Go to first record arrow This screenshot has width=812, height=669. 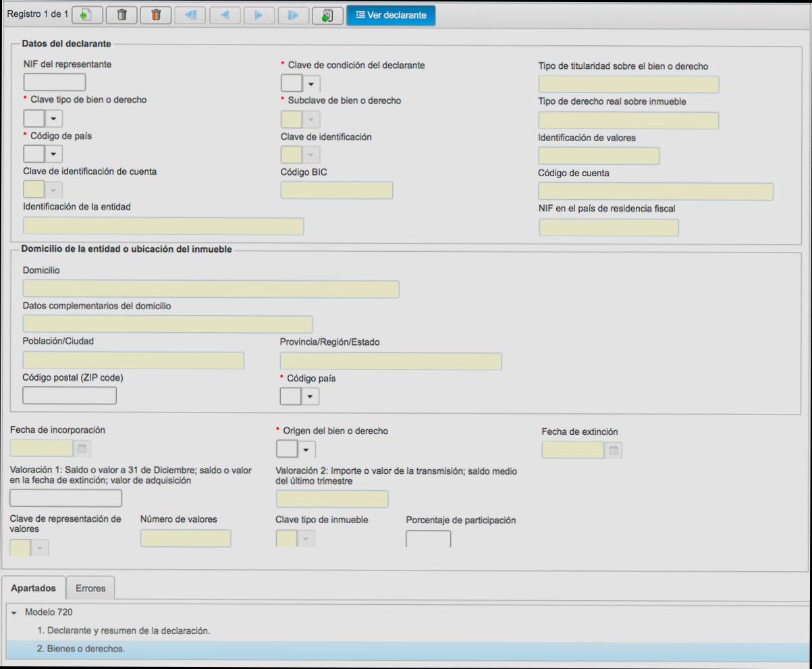tap(190, 16)
